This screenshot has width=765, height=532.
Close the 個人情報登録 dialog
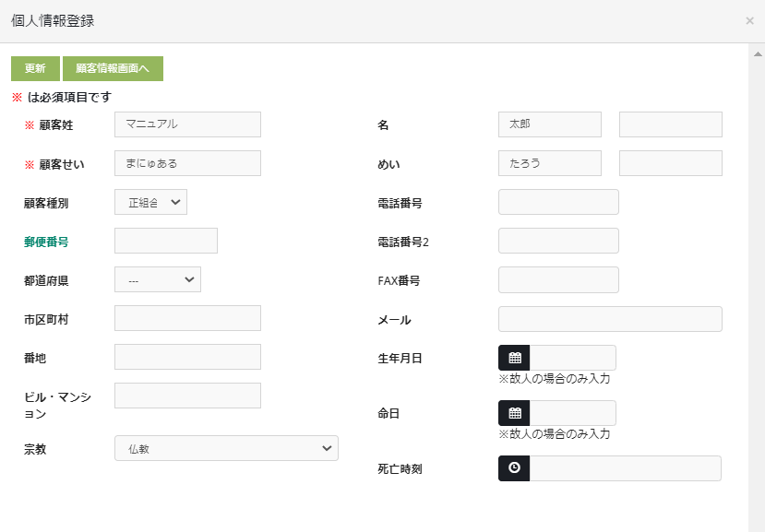(x=749, y=20)
